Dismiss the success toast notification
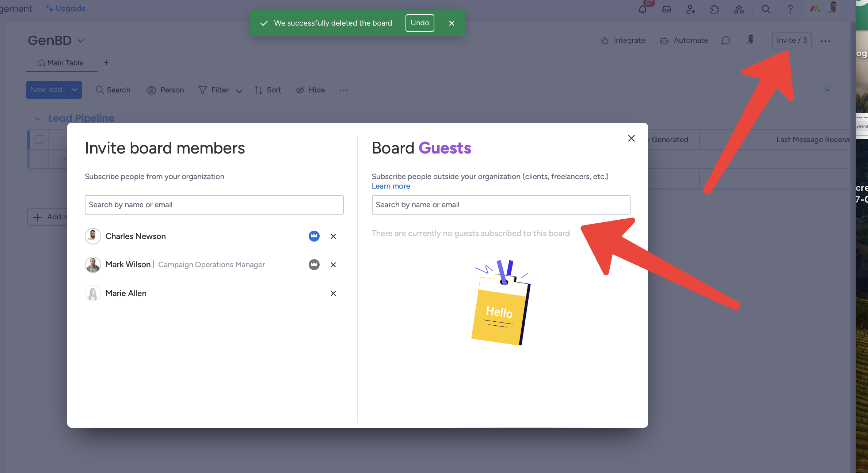868x473 pixels. [452, 23]
